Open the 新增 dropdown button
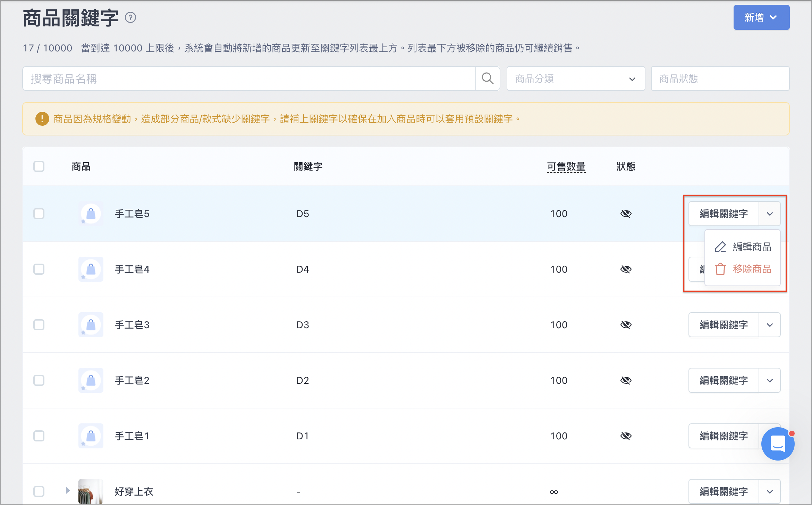812x505 pixels. click(761, 17)
